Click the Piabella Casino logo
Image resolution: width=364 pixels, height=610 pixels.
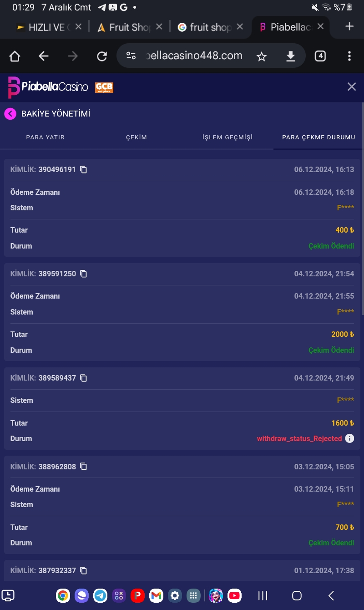[x=48, y=87]
